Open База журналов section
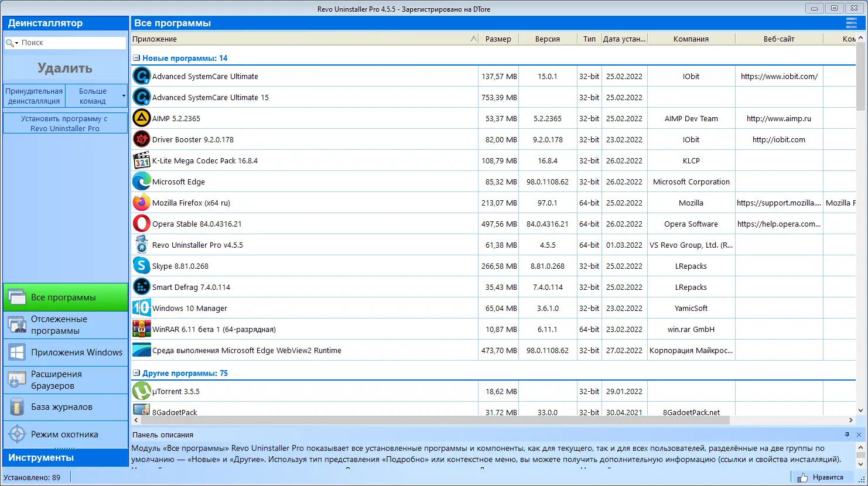The image size is (868, 486). [65, 407]
